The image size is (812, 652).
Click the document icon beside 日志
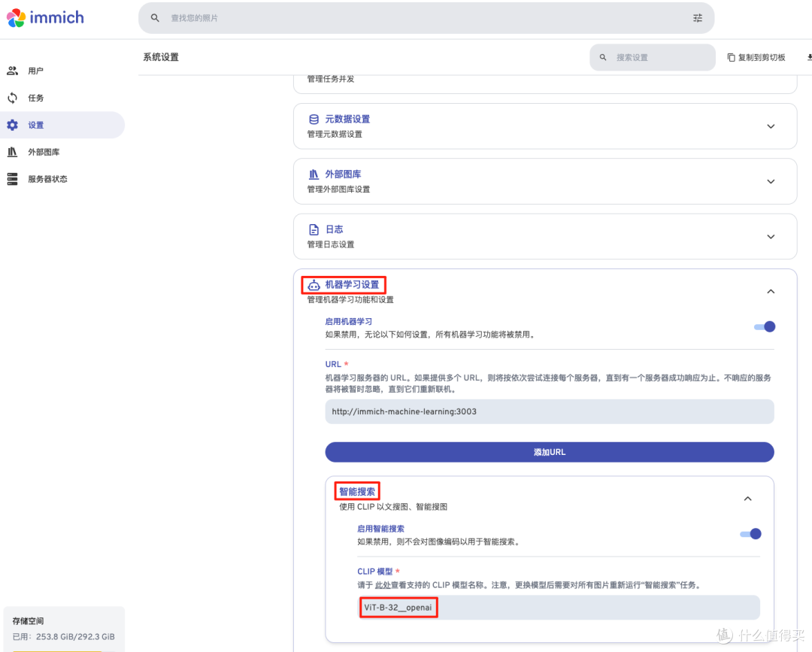[314, 229]
